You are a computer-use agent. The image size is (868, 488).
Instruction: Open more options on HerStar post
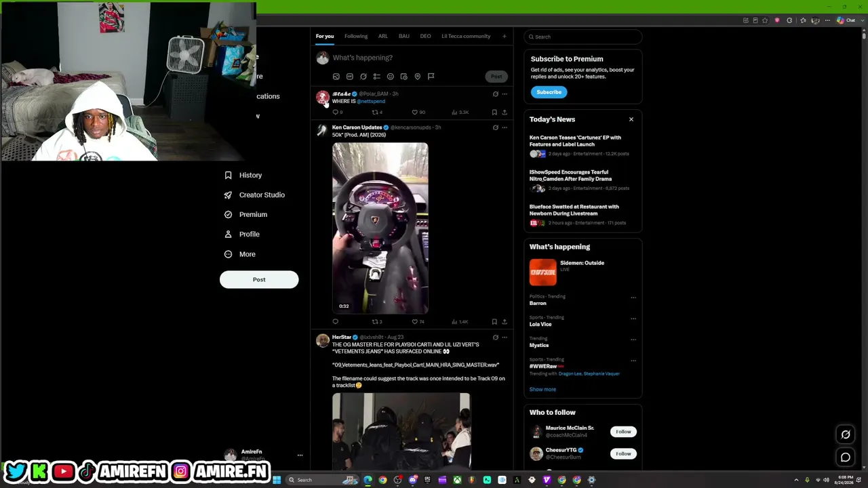click(504, 338)
